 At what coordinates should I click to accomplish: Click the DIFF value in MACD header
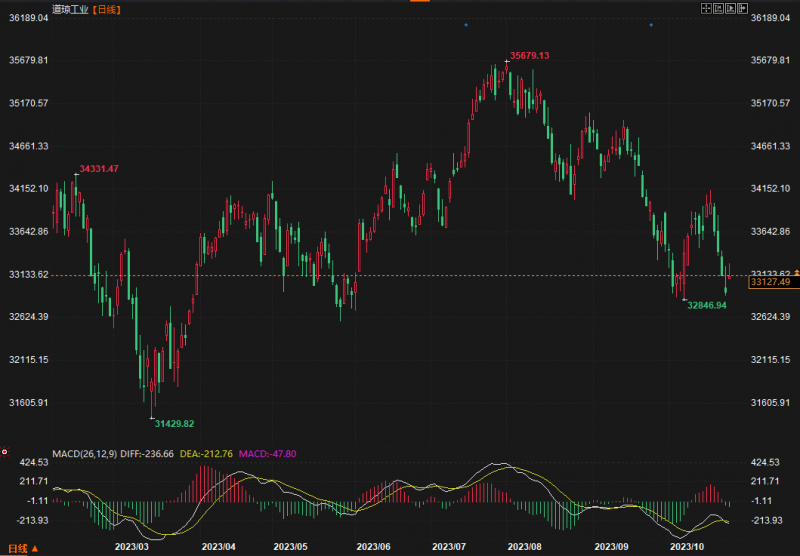[x=147, y=454]
